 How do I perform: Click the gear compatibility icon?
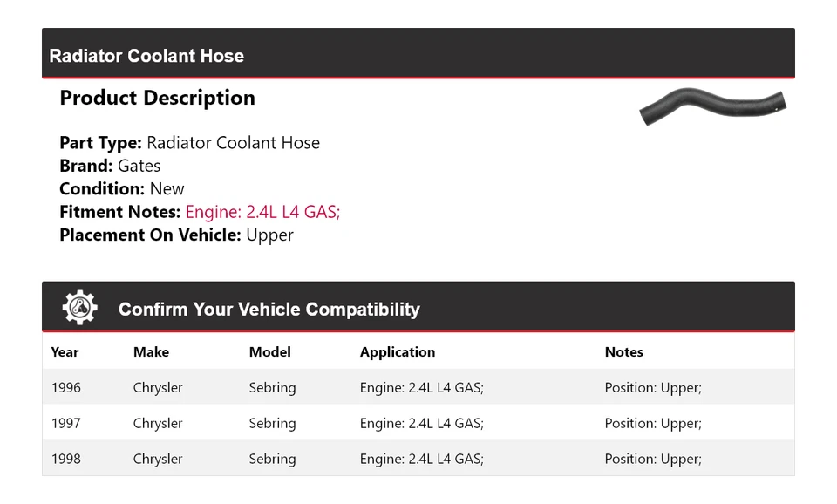[x=80, y=308]
